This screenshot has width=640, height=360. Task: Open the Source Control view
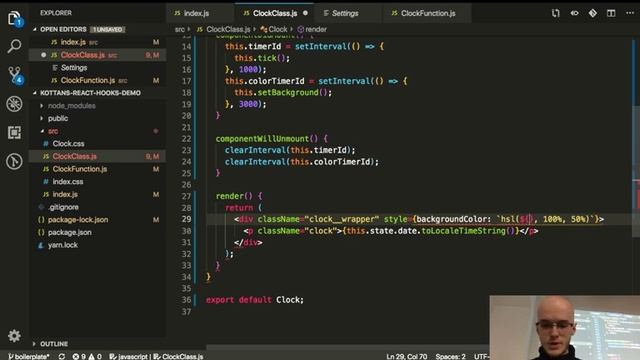[x=15, y=75]
